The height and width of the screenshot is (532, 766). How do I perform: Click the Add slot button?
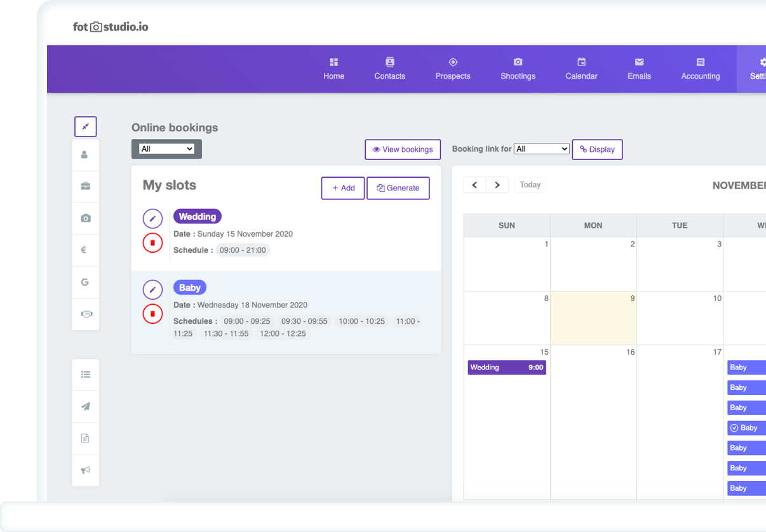pos(343,188)
